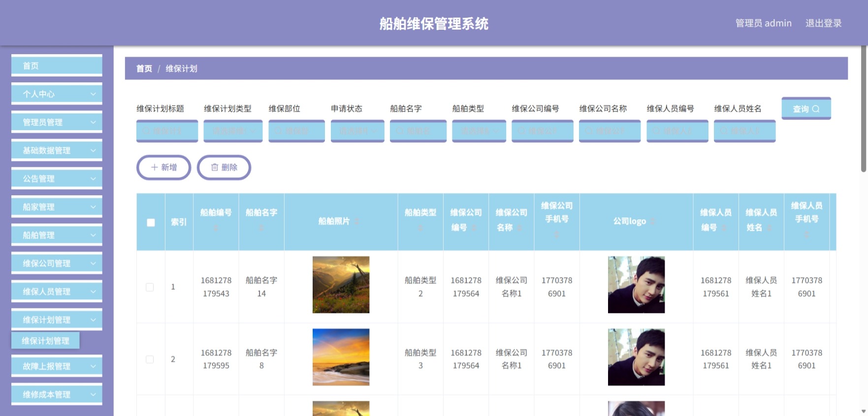Click the 船舶名字8 cell

pos(261,359)
